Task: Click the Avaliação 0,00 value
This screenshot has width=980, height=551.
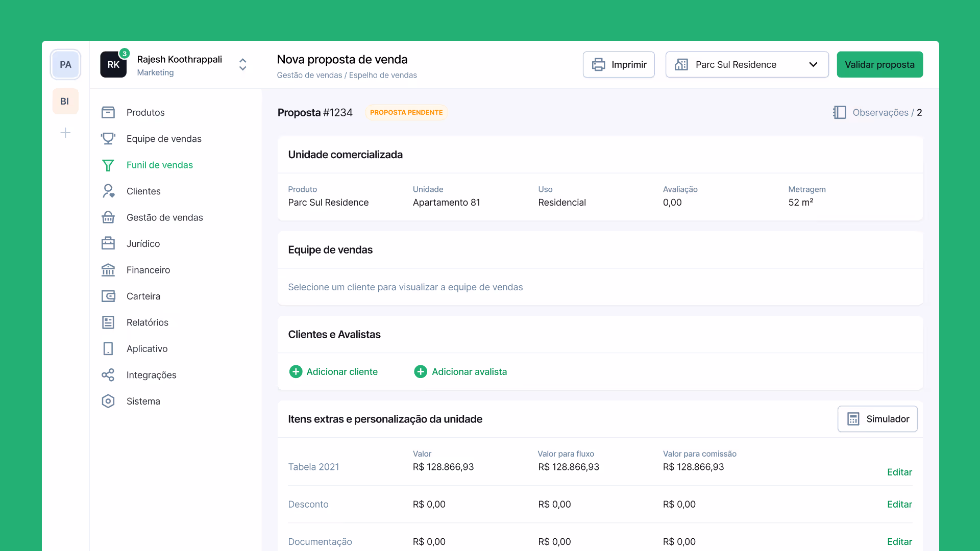Action: point(672,203)
